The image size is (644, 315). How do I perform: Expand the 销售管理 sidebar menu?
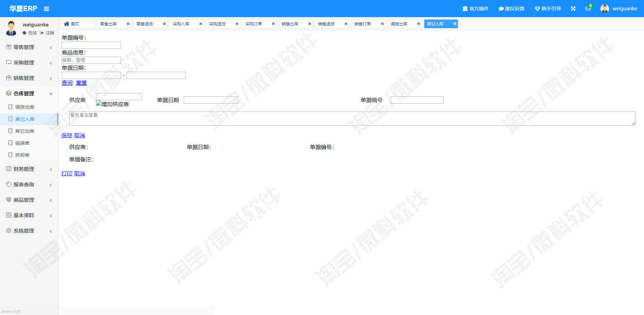pos(29,78)
